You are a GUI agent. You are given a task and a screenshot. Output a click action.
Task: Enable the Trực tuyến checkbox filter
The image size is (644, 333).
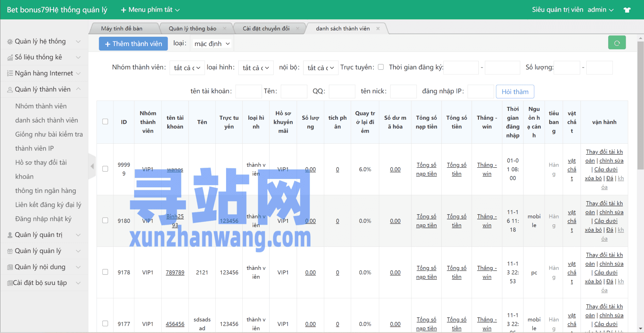tap(381, 67)
